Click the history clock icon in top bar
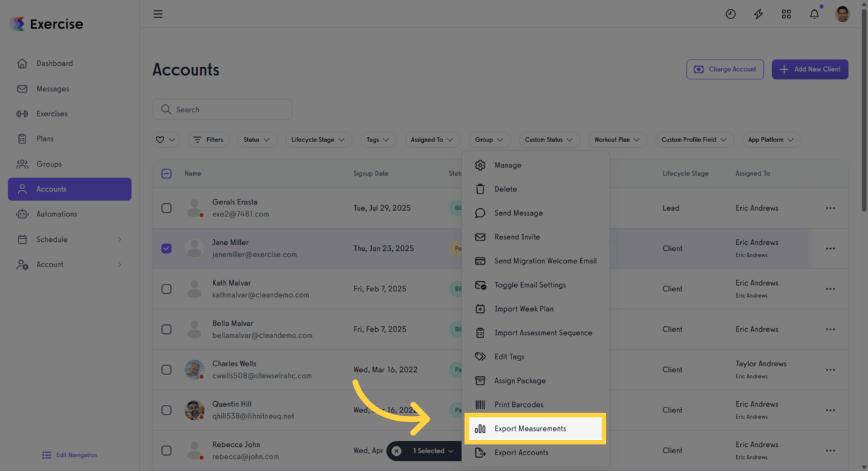Screen dimensions: 868x471 (730, 13)
